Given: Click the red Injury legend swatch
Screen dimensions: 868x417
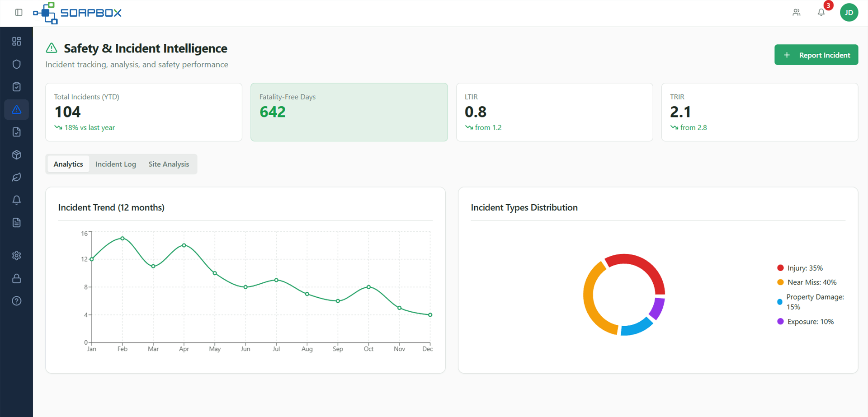Looking at the screenshot, I should pos(780,268).
